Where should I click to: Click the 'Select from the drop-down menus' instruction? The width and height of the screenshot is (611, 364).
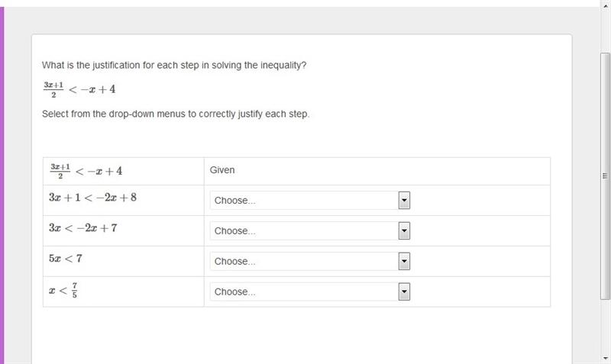pos(176,114)
